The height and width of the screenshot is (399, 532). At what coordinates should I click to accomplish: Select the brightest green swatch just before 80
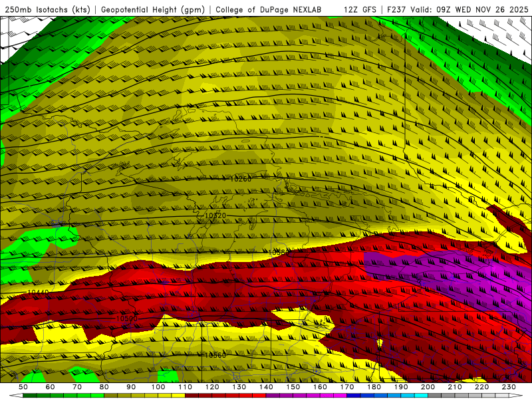click(x=97, y=395)
